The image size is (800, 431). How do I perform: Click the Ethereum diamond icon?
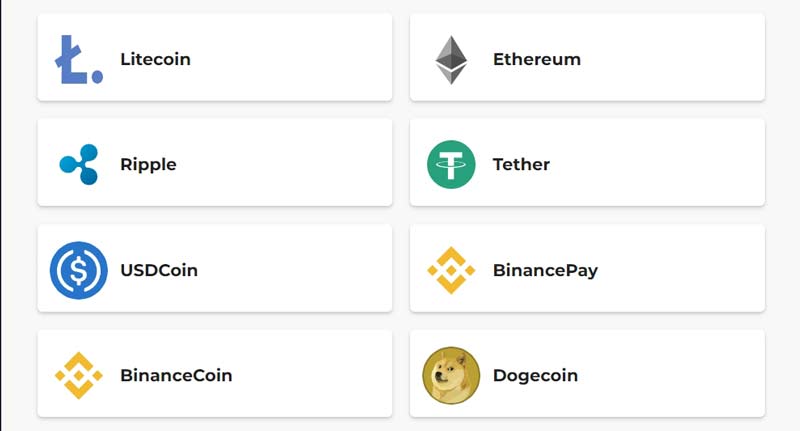(x=451, y=59)
